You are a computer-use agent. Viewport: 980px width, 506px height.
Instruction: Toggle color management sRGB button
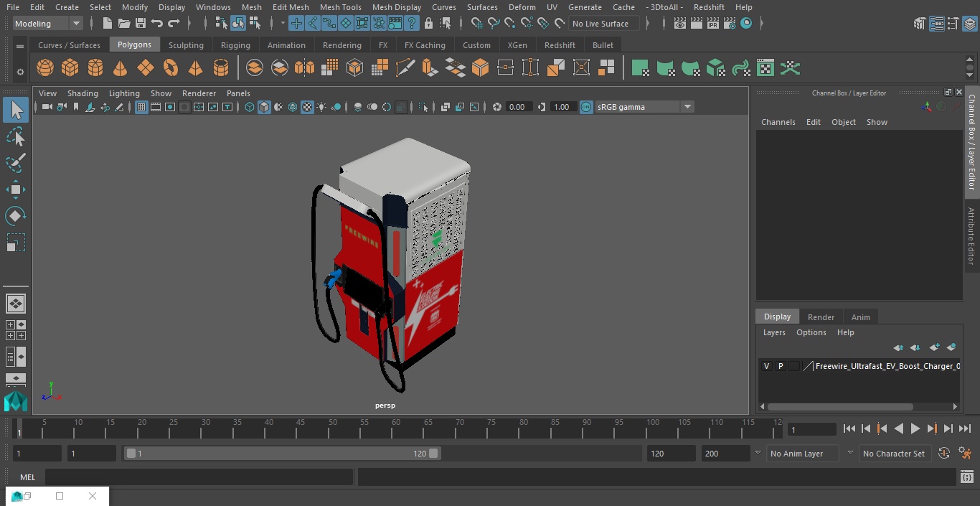[x=586, y=107]
